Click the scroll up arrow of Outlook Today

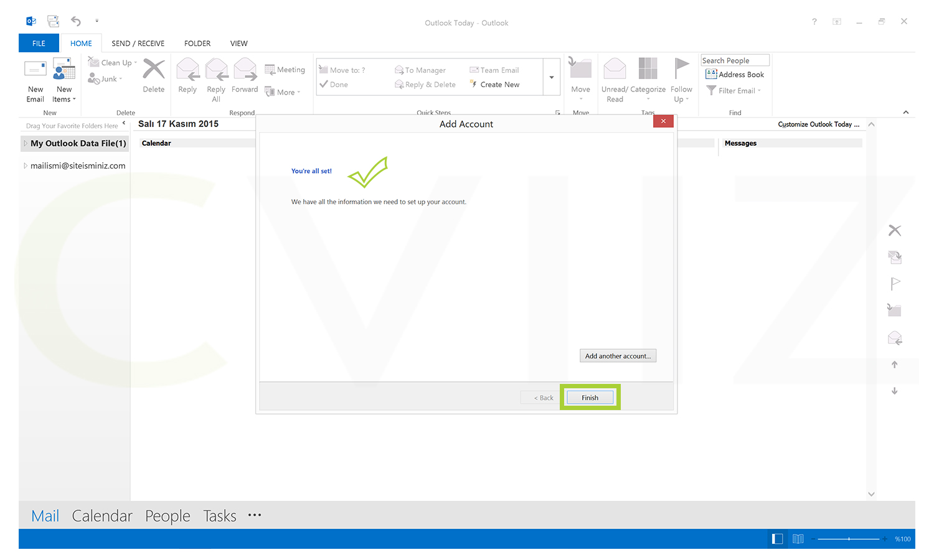pos(871,124)
